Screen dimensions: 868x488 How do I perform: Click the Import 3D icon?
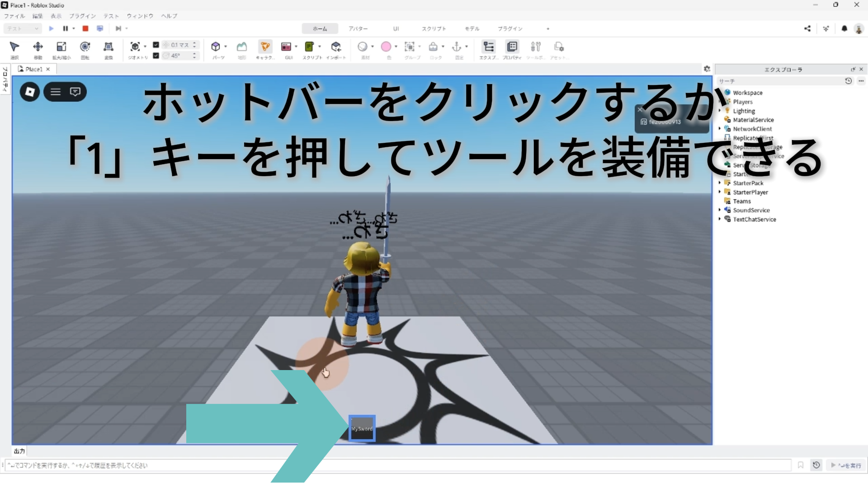tap(336, 47)
